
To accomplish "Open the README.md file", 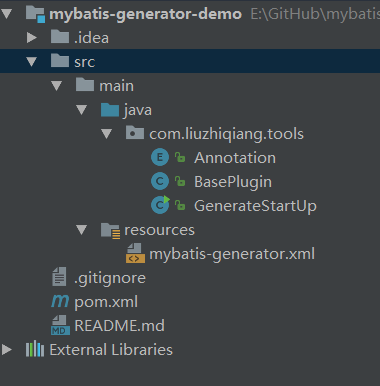I will click(120, 326).
